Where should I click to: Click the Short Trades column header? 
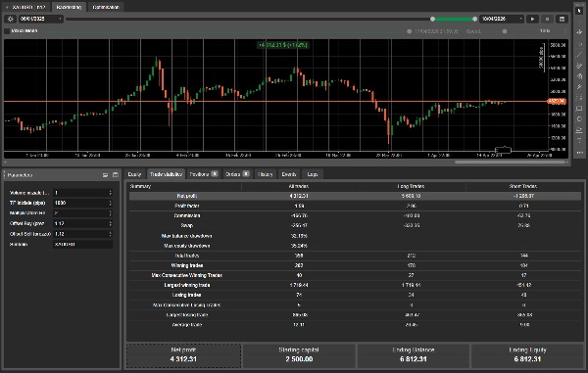tap(522, 186)
